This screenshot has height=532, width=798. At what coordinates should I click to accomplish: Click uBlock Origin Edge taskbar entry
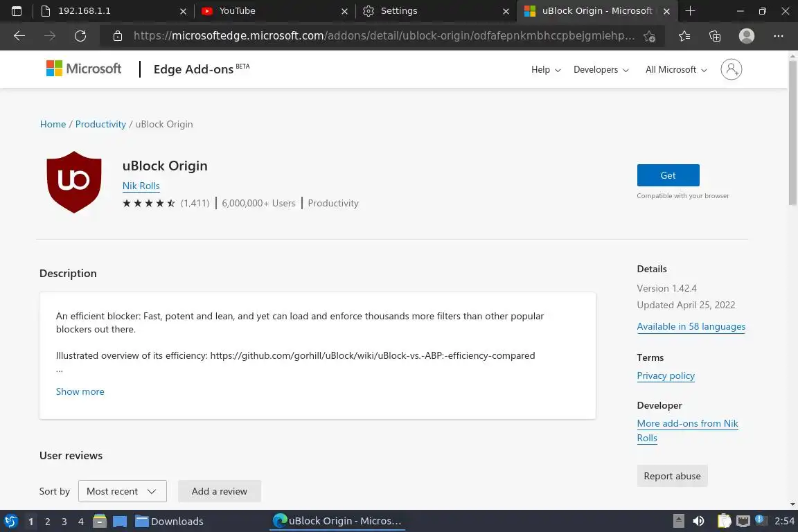[x=337, y=521]
